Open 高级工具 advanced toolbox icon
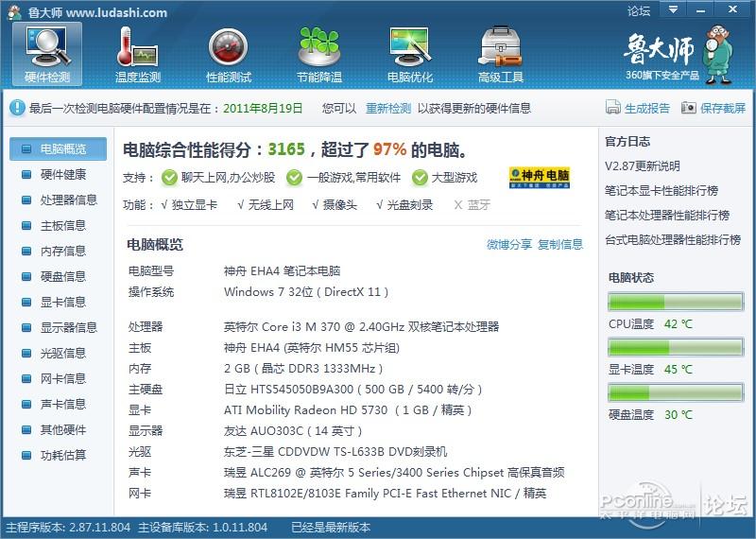 501,54
